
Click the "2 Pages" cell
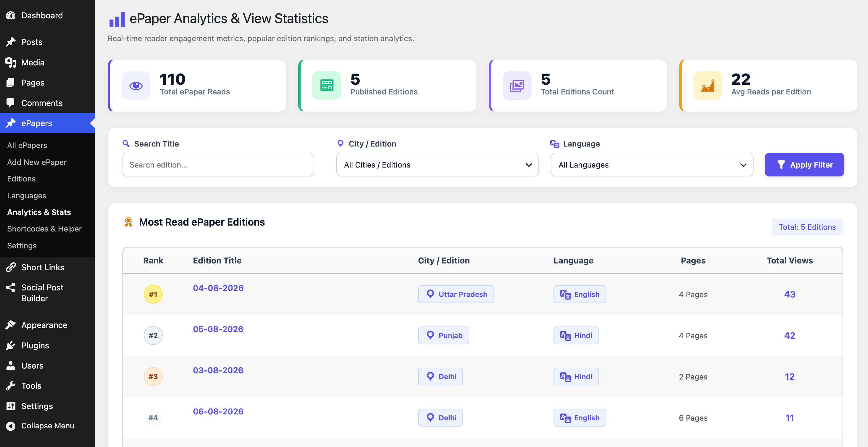pos(693,377)
